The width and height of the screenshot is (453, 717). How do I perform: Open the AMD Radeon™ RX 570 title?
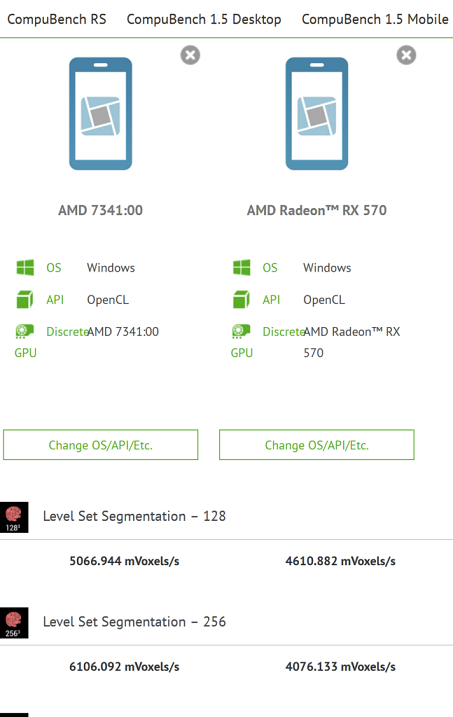coord(317,210)
